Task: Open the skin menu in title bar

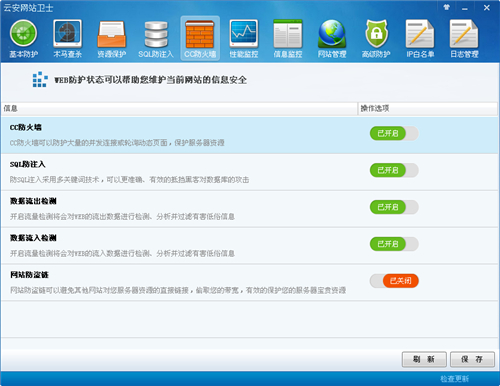Action: (447, 7)
